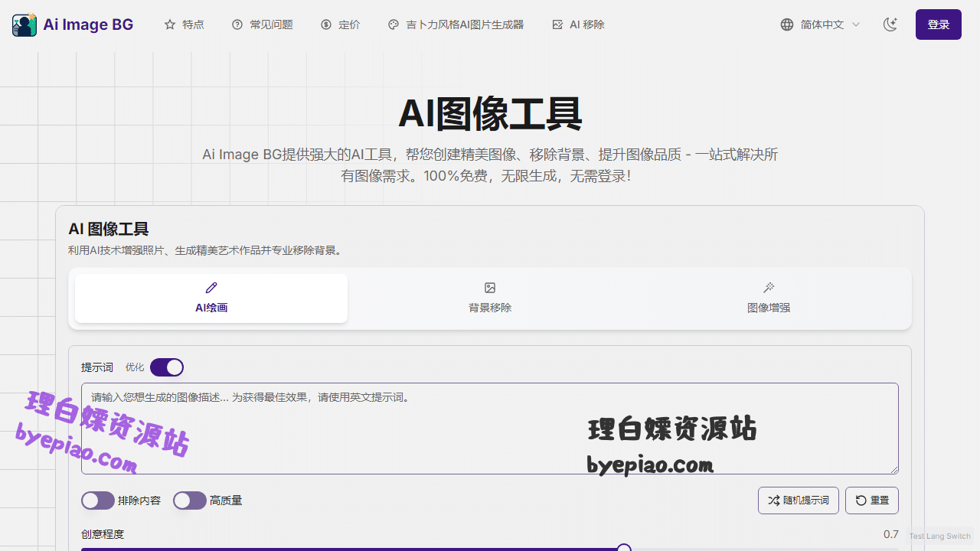The height and width of the screenshot is (551, 980).
Task: Toggle dark mode with moon icon
Action: [890, 24]
